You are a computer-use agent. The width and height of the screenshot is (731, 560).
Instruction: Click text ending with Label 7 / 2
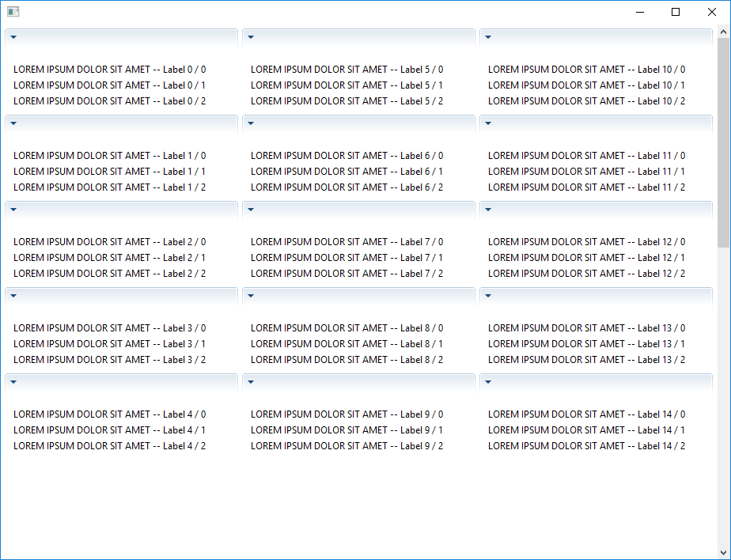[x=347, y=274]
